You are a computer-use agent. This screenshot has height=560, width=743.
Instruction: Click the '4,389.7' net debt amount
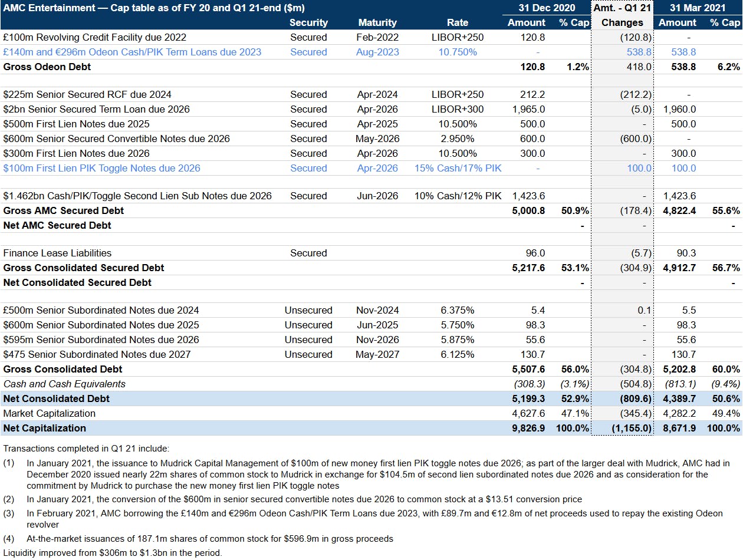pyautogui.click(x=679, y=398)
